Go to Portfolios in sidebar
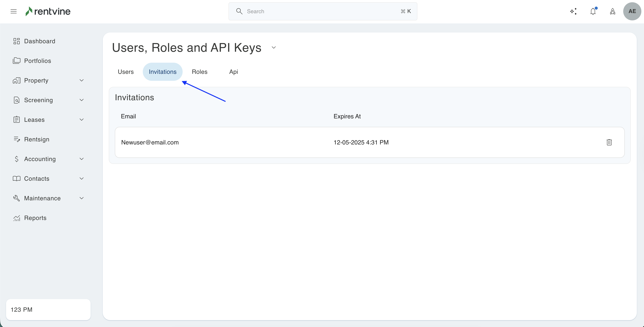This screenshot has width=644, height=327. [38, 61]
